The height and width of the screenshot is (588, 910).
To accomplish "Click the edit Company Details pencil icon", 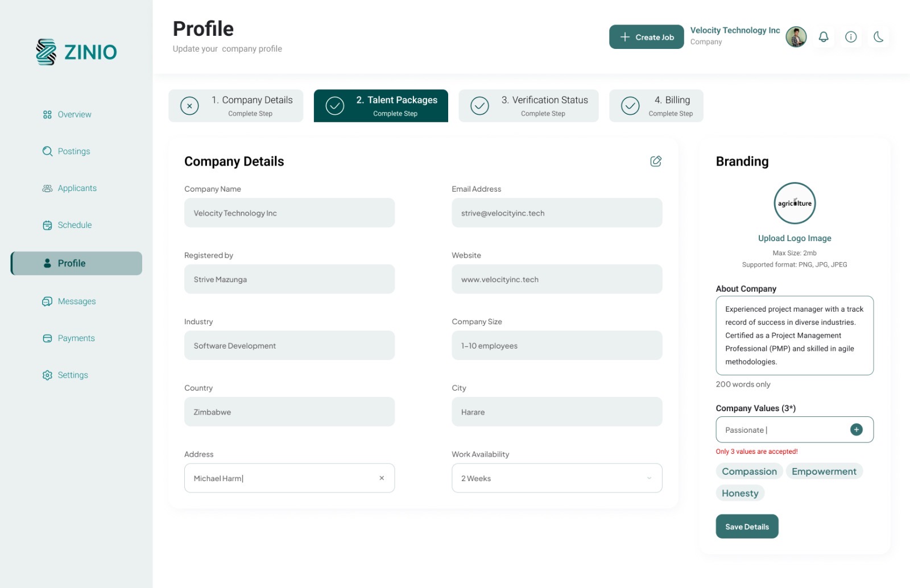I will (656, 161).
